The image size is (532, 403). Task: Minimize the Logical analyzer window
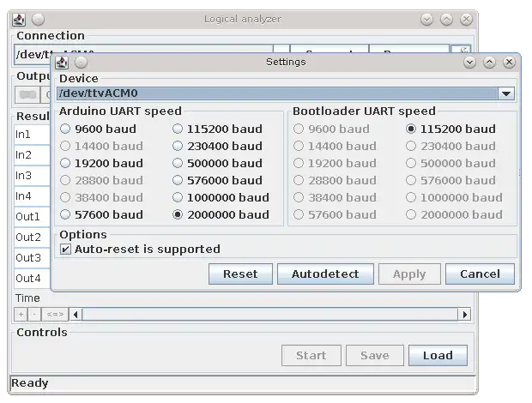tap(426, 20)
